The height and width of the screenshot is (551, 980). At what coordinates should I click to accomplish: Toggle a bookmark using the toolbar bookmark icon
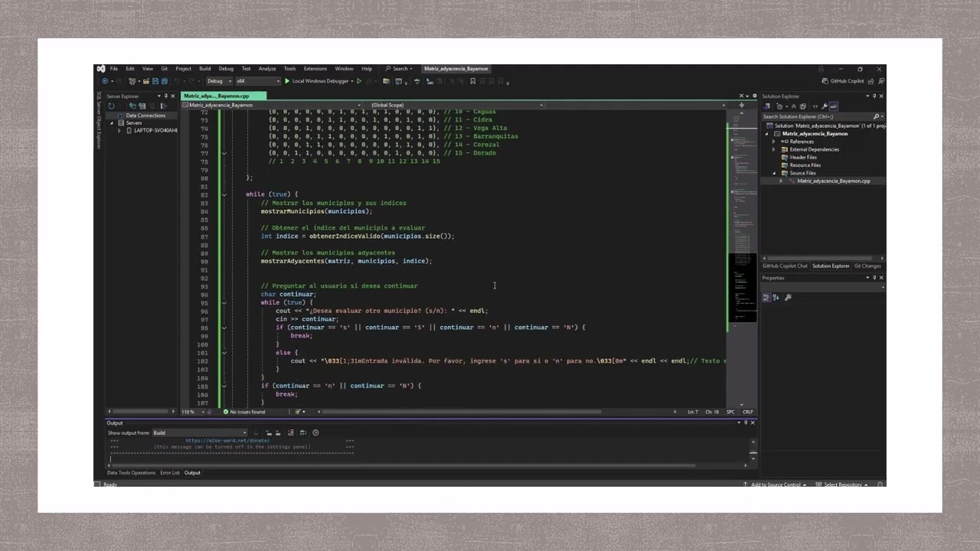click(473, 81)
